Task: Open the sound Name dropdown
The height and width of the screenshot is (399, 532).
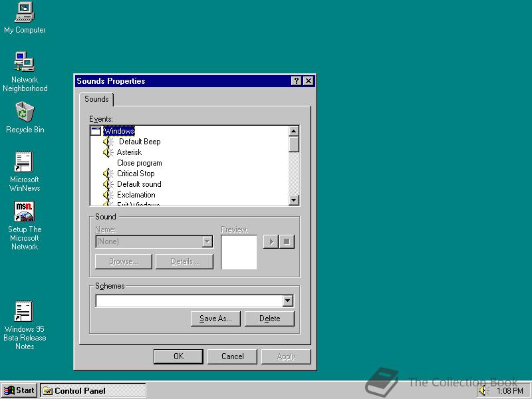Action: coord(207,241)
